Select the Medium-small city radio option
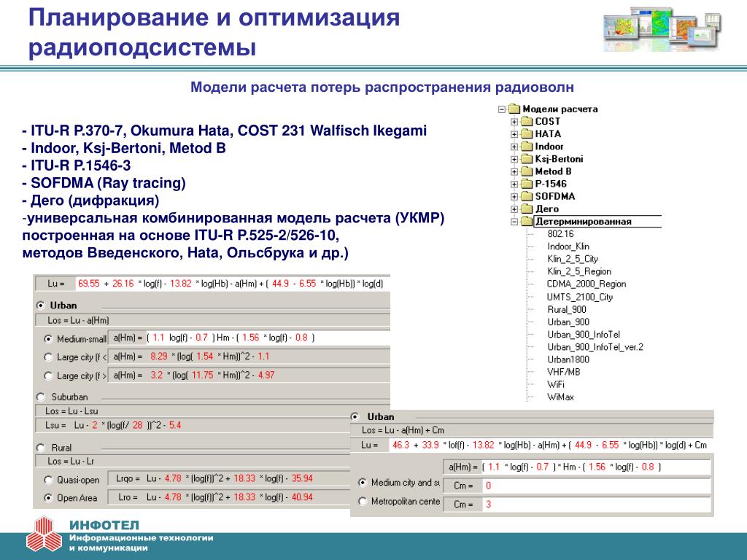The image size is (747, 560). 48,339
